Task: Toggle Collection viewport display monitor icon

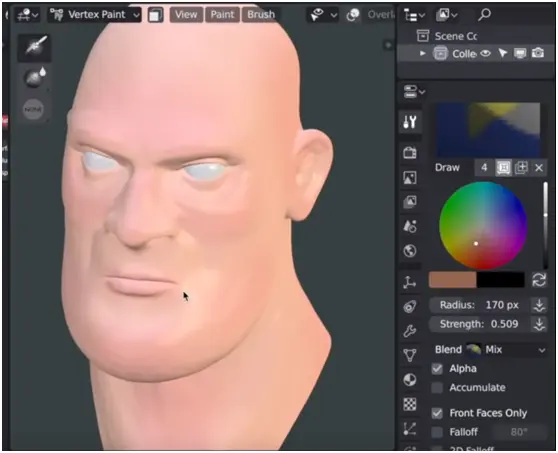Action: (x=520, y=53)
